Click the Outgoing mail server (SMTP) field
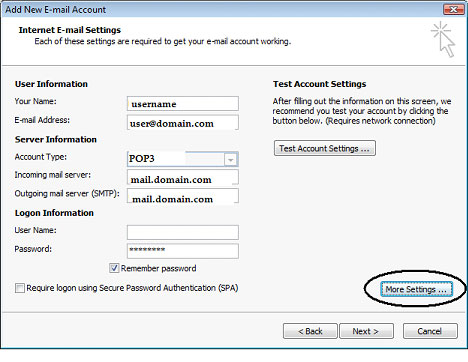468x362 pixels. pyautogui.click(x=183, y=196)
